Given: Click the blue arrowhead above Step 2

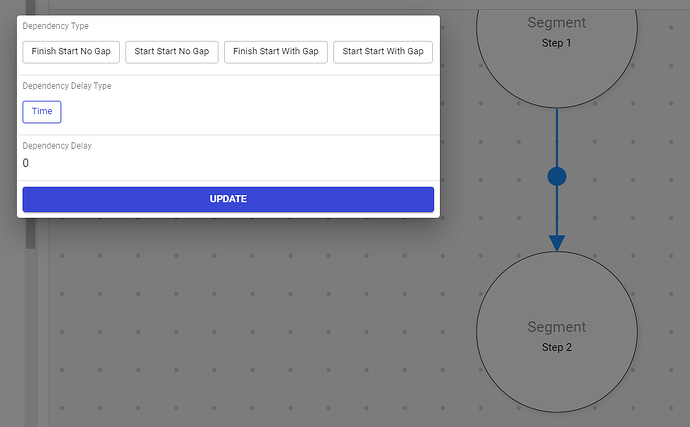Looking at the screenshot, I should [x=557, y=242].
